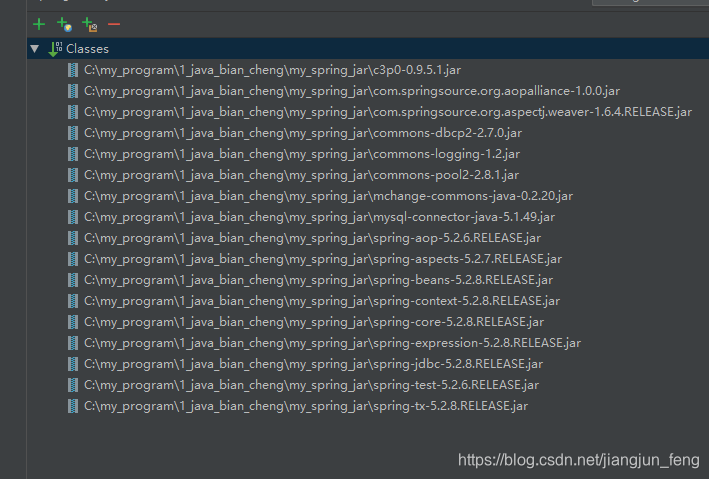The height and width of the screenshot is (479, 709).
Task: Click the jar icon beside spring-jdbc-5.2.8.RELEASE.jar
Action: pos(73,364)
